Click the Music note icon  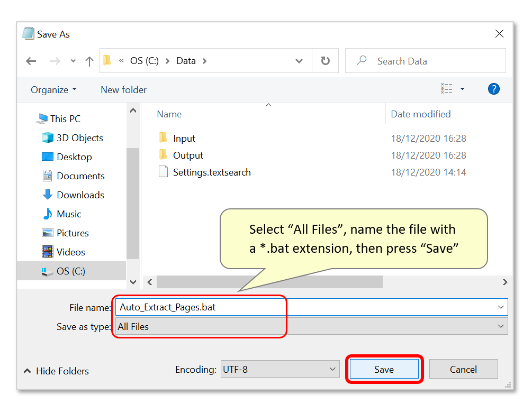tap(48, 214)
